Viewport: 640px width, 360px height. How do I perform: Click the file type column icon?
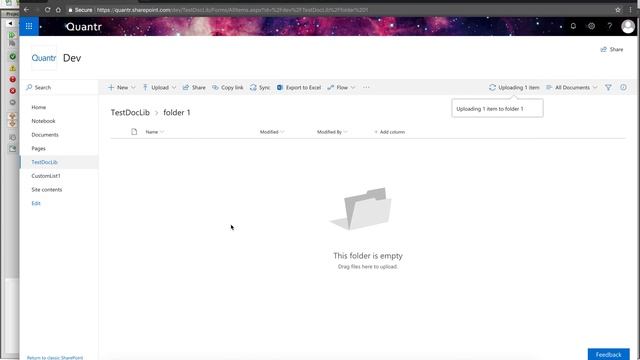[134, 132]
